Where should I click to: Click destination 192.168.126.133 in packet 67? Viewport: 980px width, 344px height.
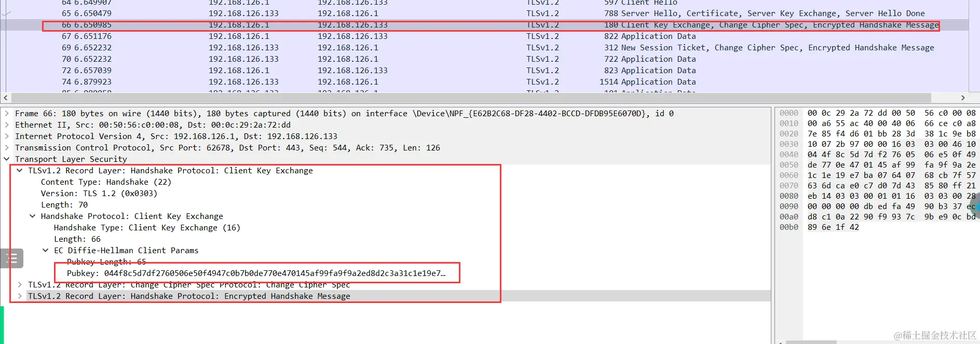[x=352, y=36]
